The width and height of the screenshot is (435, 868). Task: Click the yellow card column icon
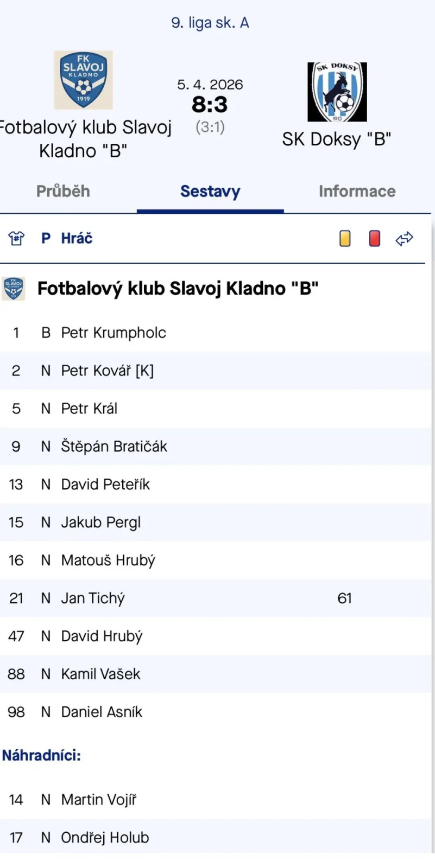pos(345,239)
